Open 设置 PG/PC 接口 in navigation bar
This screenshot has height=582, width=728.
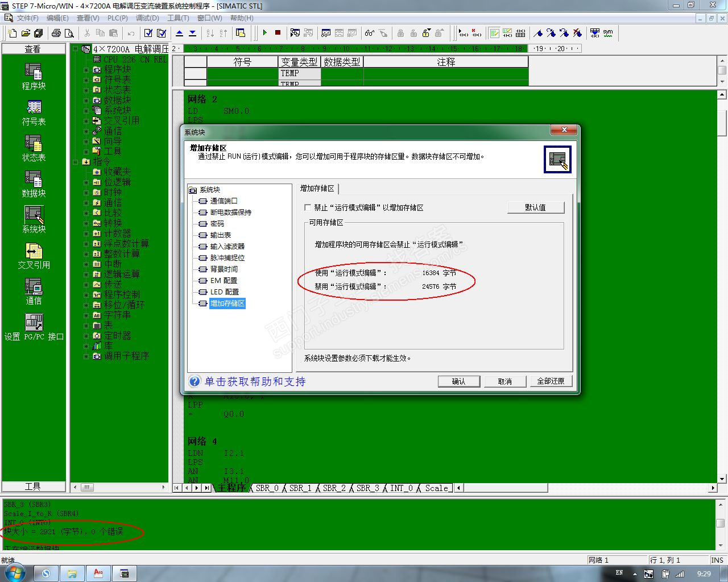point(34,327)
